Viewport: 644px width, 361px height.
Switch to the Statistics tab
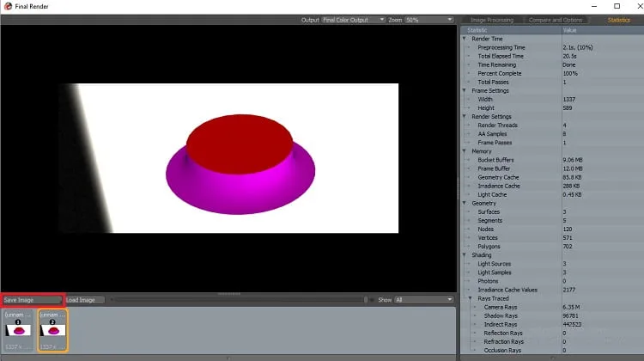pos(618,20)
